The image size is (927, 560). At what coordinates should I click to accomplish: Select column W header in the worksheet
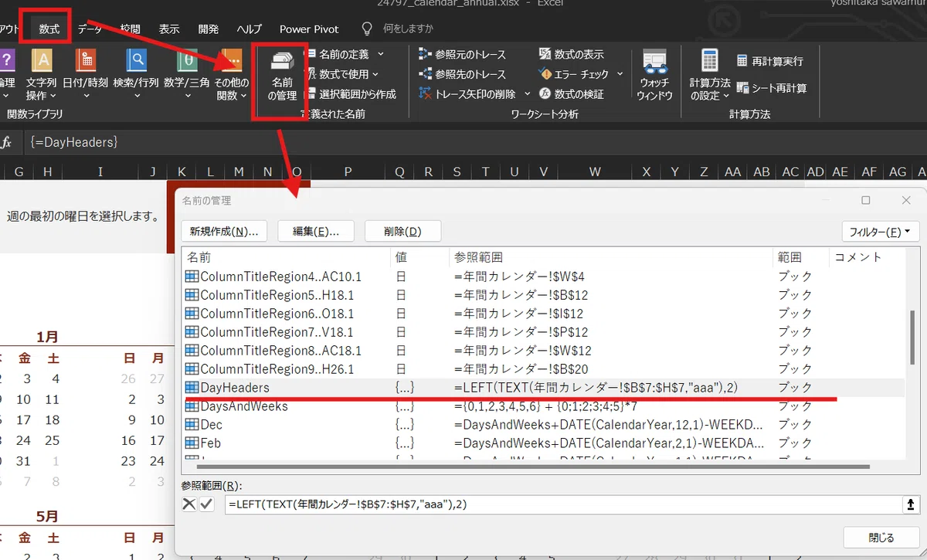tap(595, 171)
